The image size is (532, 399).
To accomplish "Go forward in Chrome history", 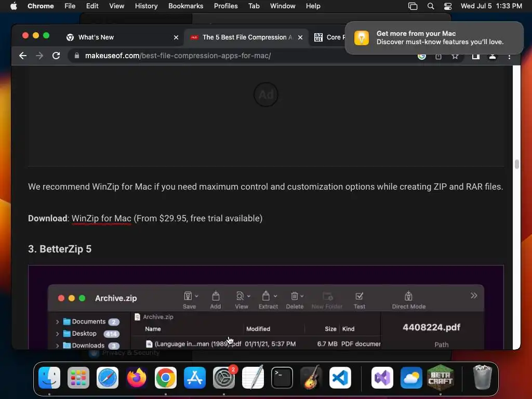I will tap(39, 56).
